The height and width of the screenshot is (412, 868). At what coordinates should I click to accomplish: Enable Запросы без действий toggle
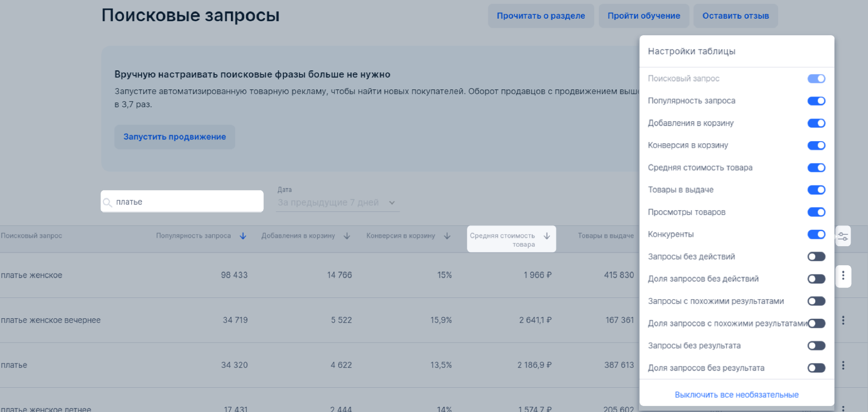[x=816, y=257]
